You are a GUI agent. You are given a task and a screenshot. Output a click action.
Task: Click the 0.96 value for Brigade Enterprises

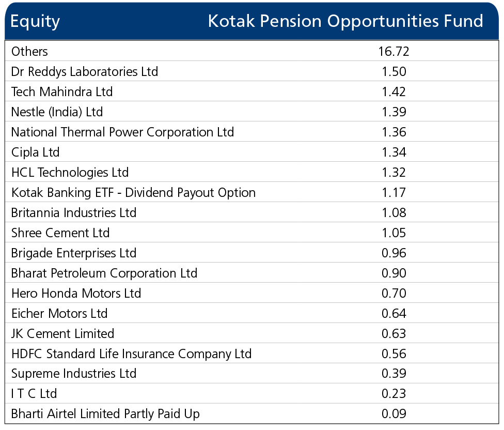pos(393,253)
